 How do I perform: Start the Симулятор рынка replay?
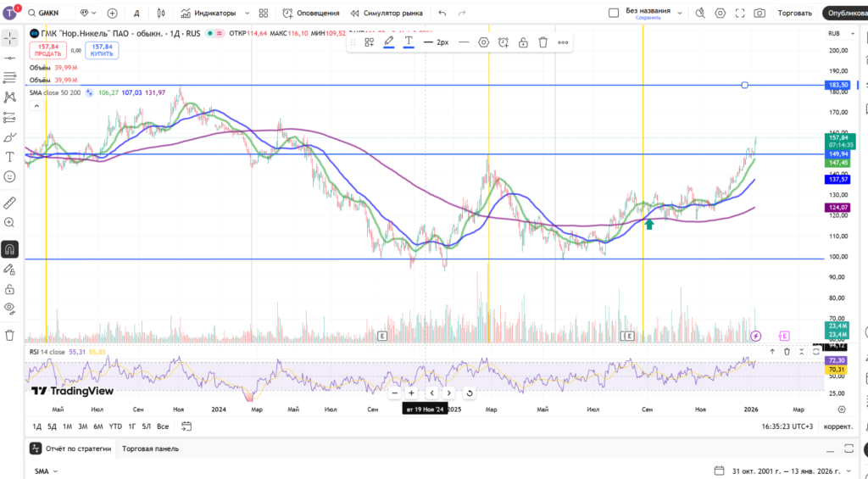tap(387, 13)
